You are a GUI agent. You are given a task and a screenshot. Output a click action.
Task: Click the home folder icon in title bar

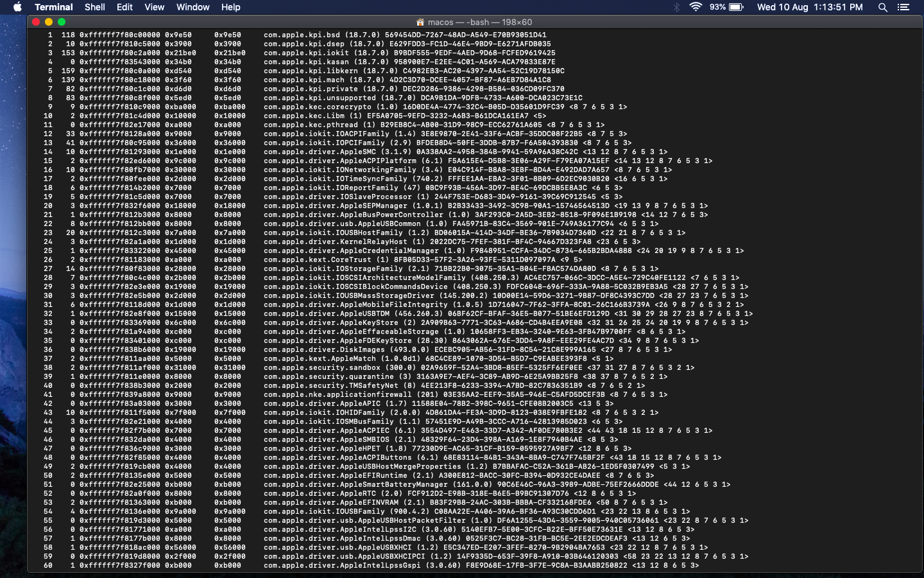[420, 22]
